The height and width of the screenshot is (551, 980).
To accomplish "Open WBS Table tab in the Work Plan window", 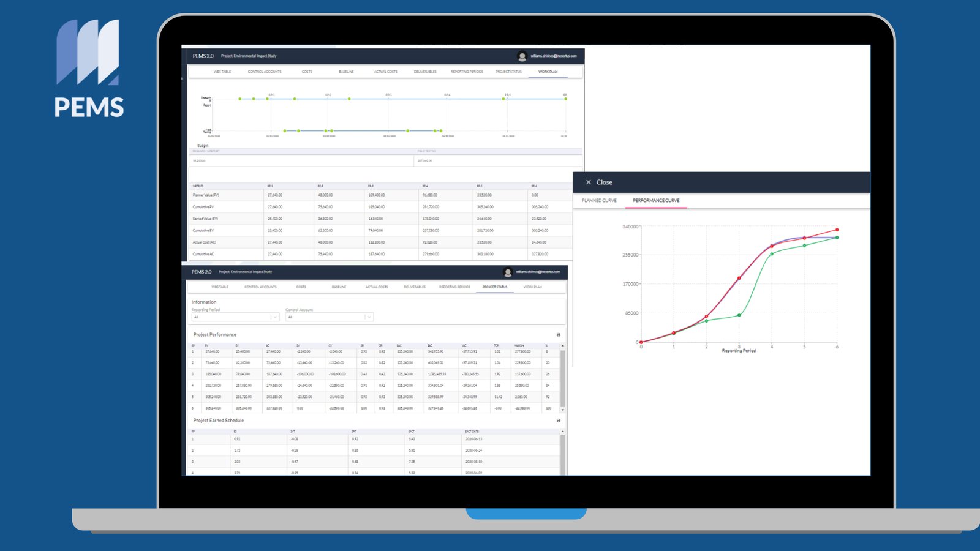I will pyautogui.click(x=222, y=72).
